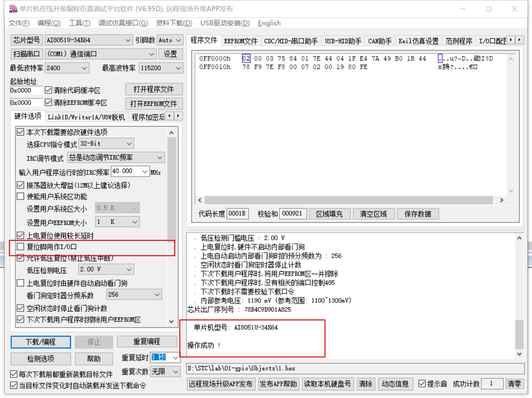
Task: Click 远程现场升级APP发布 button
Action: (x=221, y=384)
